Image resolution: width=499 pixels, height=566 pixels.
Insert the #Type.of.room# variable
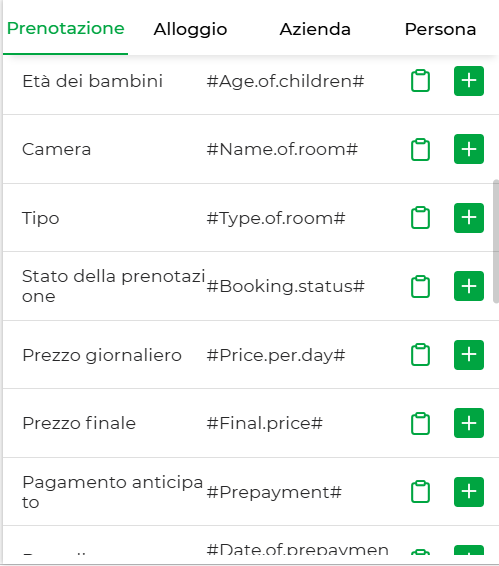(469, 218)
